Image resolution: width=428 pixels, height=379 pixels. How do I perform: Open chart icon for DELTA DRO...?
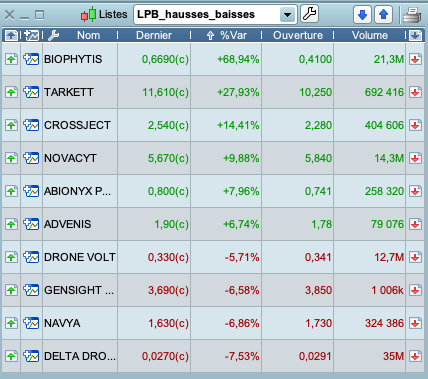[x=31, y=356]
